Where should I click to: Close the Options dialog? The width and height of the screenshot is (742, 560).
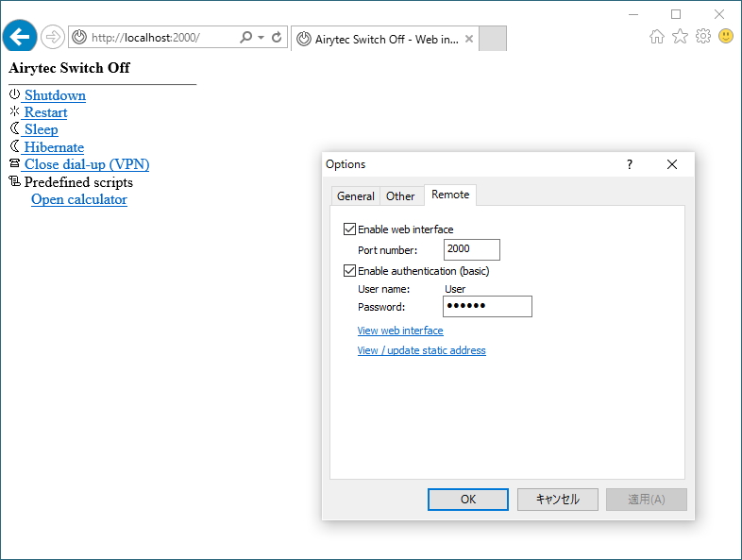(672, 164)
